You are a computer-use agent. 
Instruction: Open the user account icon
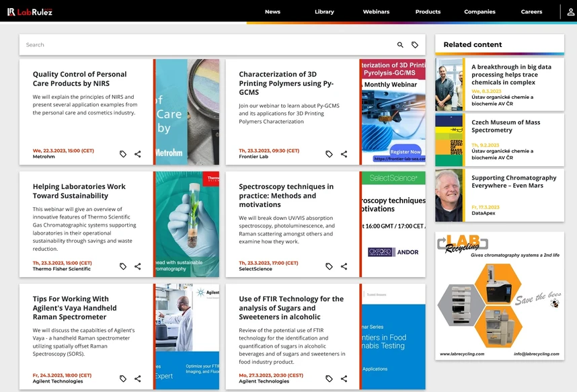570,12
